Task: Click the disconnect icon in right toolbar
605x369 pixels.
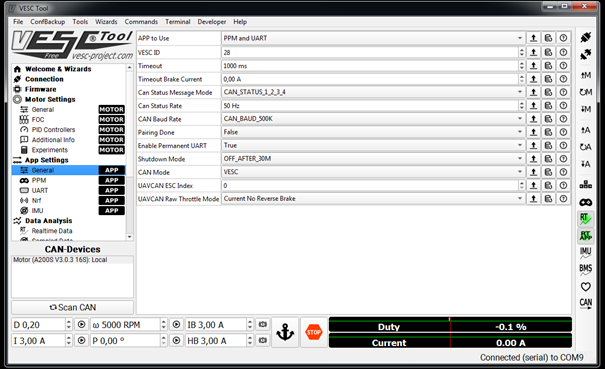Action: coord(585,54)
